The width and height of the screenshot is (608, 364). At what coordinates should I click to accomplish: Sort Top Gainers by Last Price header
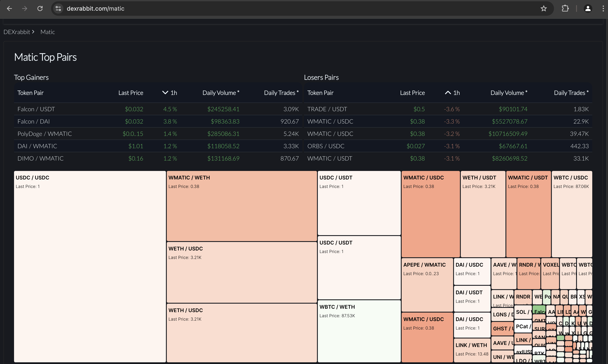coord(131,93)
